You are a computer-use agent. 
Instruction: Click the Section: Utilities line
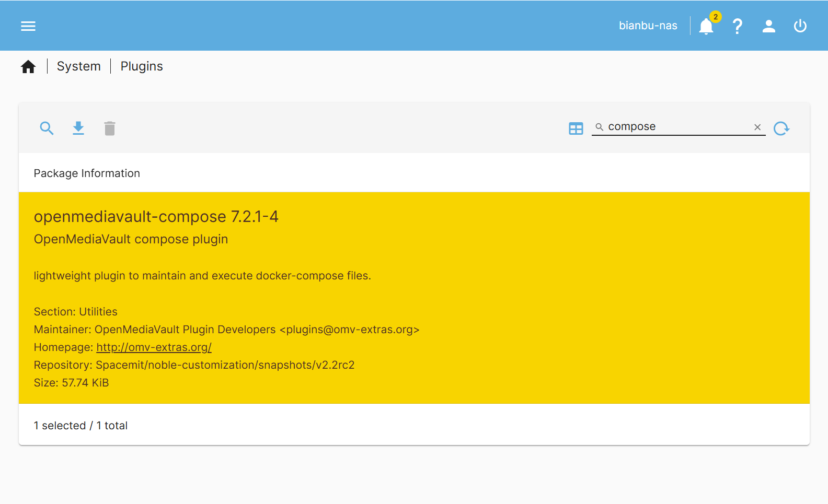[76, 312]
